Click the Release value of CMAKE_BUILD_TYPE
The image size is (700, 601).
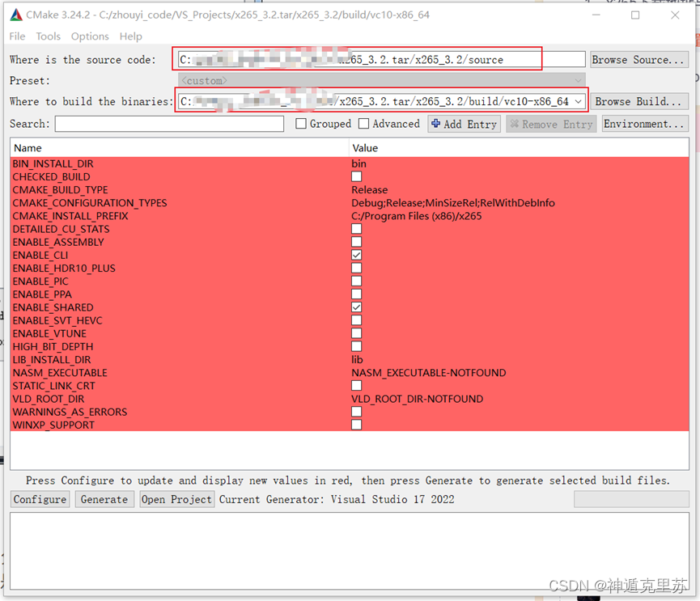(x=370, y=189)
